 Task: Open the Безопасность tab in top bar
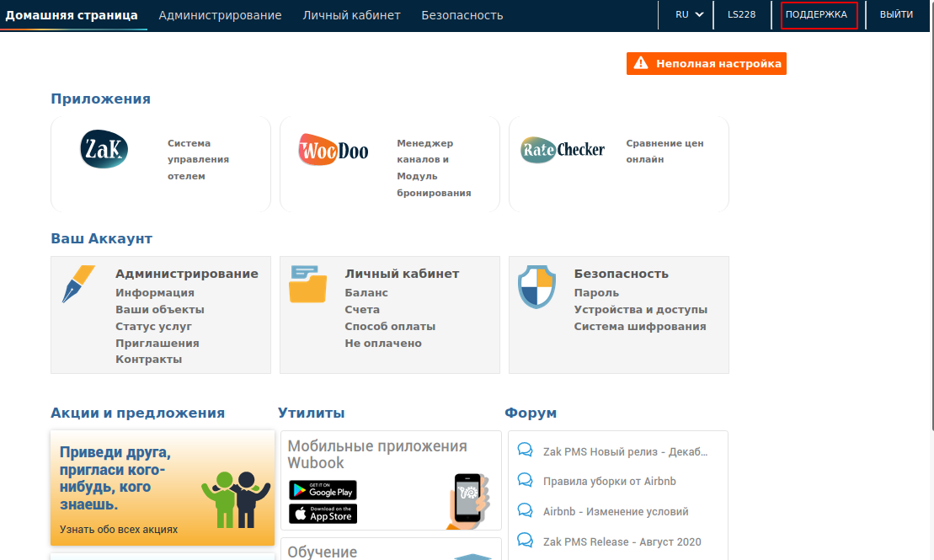pos(462,15)
